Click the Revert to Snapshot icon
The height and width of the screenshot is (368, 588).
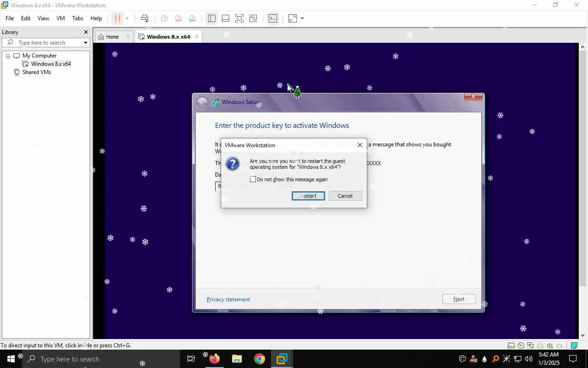pos(178,18)
